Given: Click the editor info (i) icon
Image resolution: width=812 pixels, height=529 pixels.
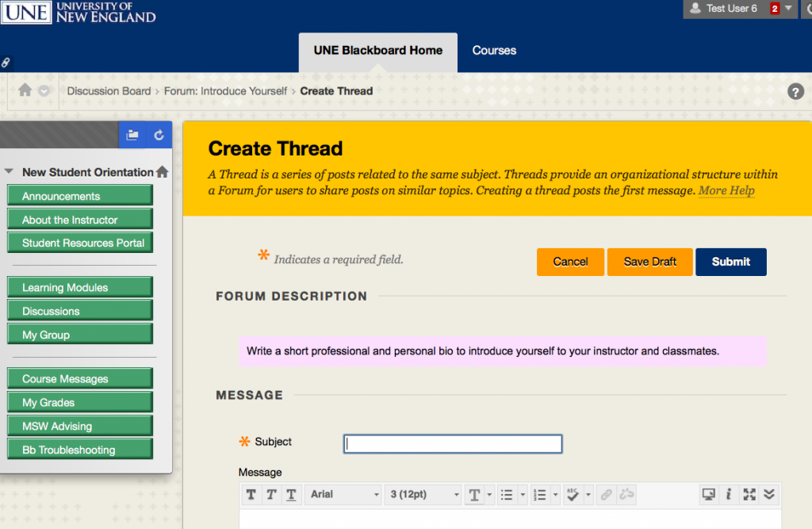Looking at the screenshot, I should point(729,494).
